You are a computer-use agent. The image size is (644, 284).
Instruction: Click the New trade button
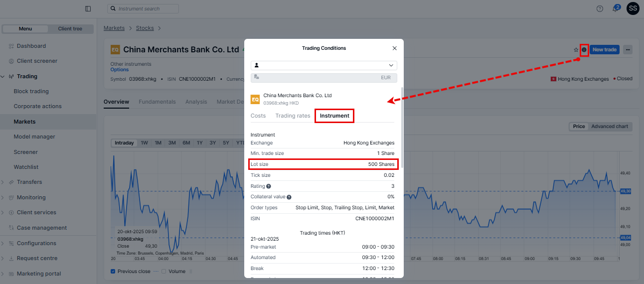[x=605, y=49]
